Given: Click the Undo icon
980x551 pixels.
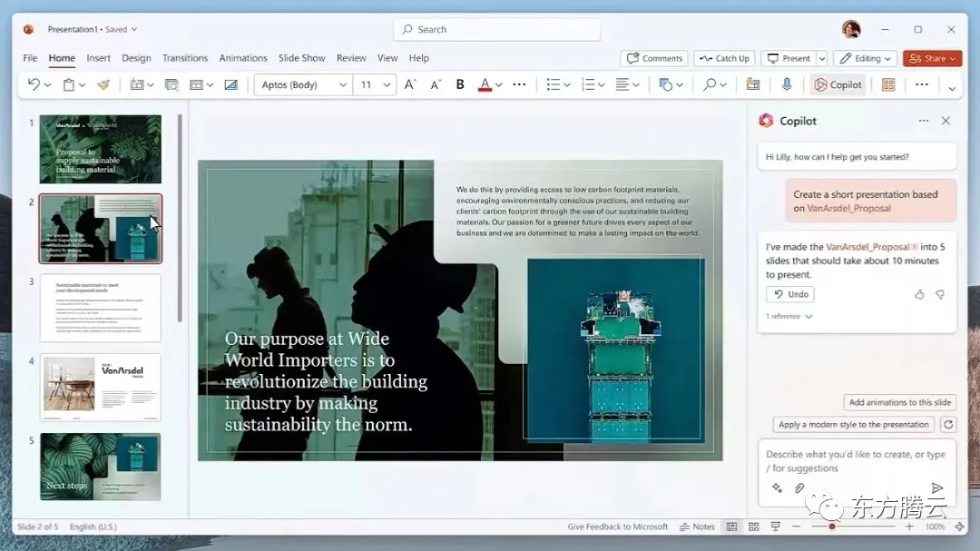Looking at the screenshot, I should pyautogui.click(x=35, y=84).
